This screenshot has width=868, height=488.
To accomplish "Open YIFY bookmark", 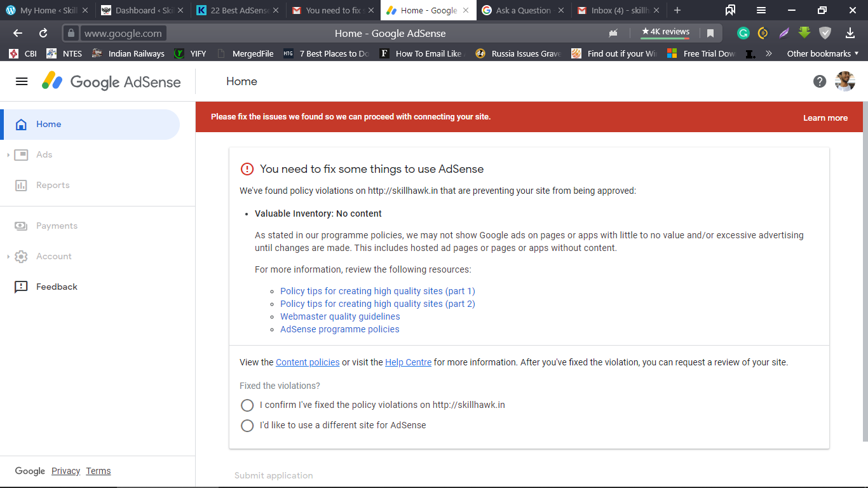I will pos(191,53).
